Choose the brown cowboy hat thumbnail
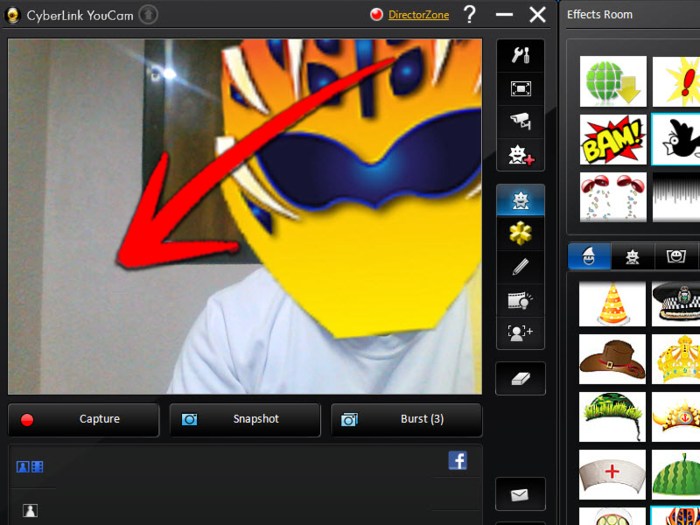Viewport: 700px width, 525px height. tap(612, 359)
